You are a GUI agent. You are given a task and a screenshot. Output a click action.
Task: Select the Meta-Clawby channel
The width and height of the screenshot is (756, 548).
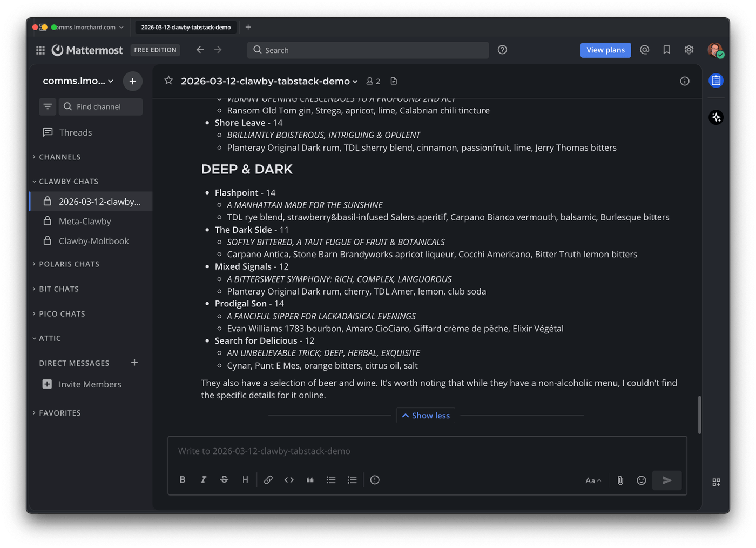coord(85,222)
